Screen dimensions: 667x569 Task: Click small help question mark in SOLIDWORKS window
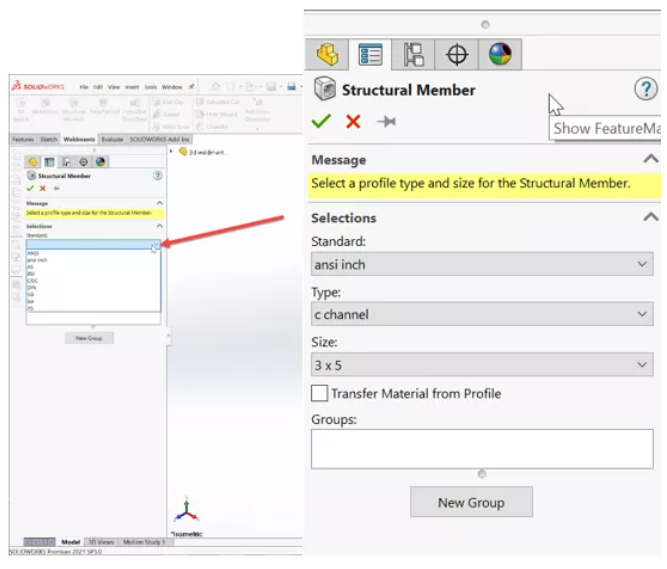[157, 176]
